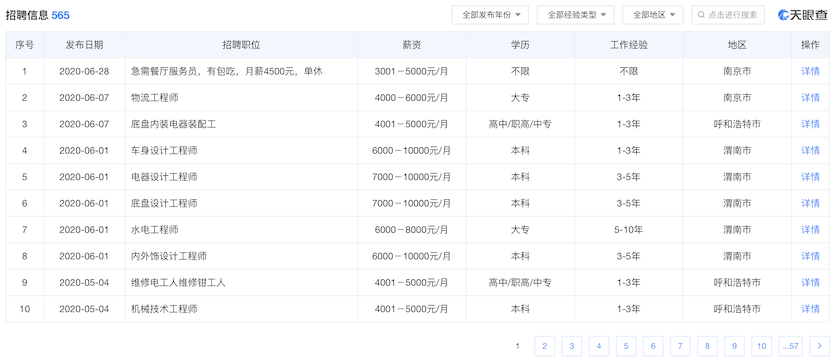Click 南京市 in 物流工程师 row
The width and height of the screenshot is (840, 363).
(x=737, y=97)
